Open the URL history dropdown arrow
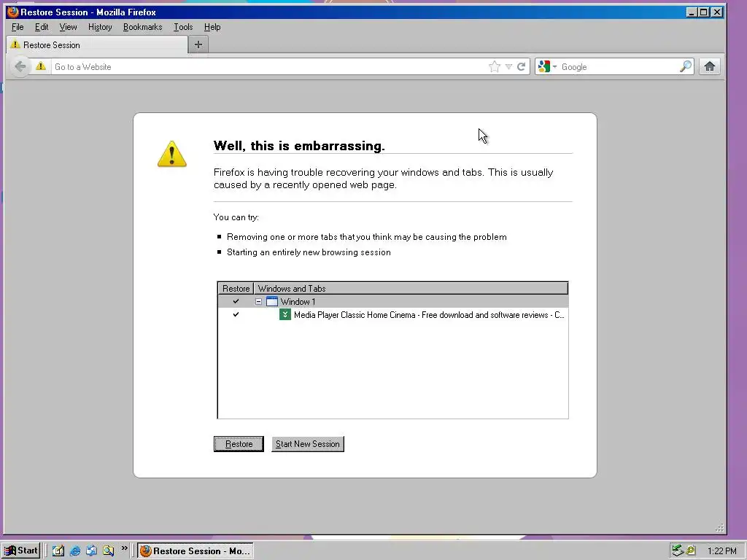Viewport: 747px width, 560px height. pyautogui.click(x=508, y=66)
